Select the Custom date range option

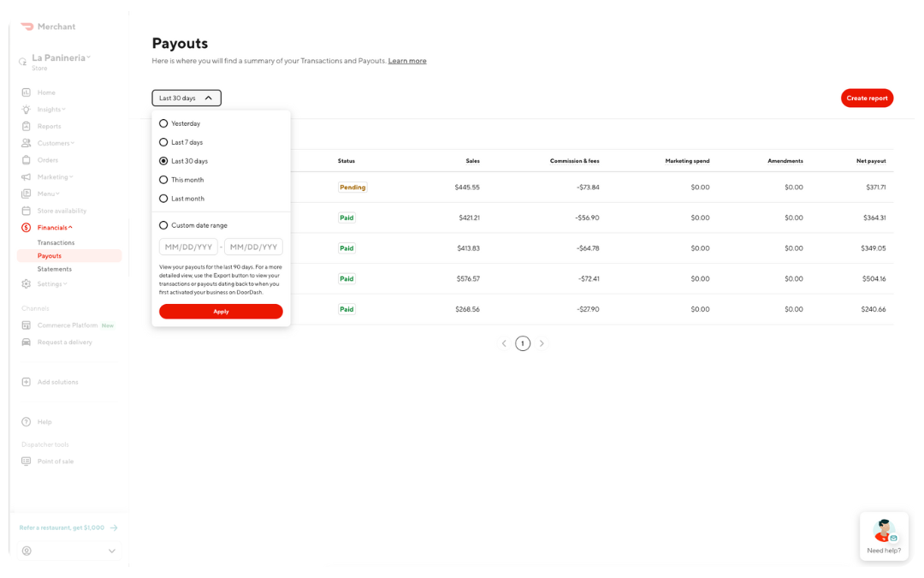tap(163, 224)
